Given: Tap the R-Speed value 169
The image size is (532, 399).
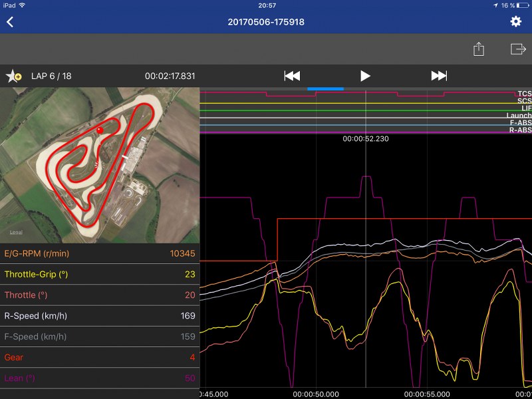Looking at the screenshot, I should [188, 316].
